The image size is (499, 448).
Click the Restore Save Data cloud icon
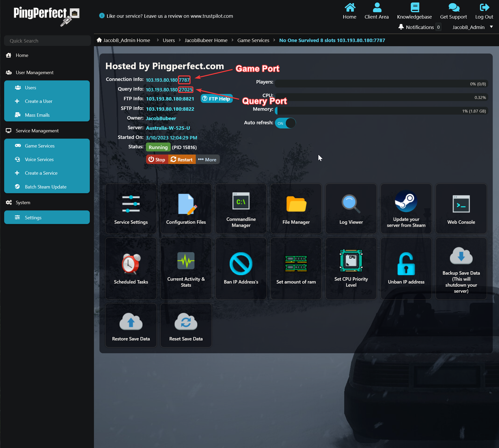pos(131,322)
